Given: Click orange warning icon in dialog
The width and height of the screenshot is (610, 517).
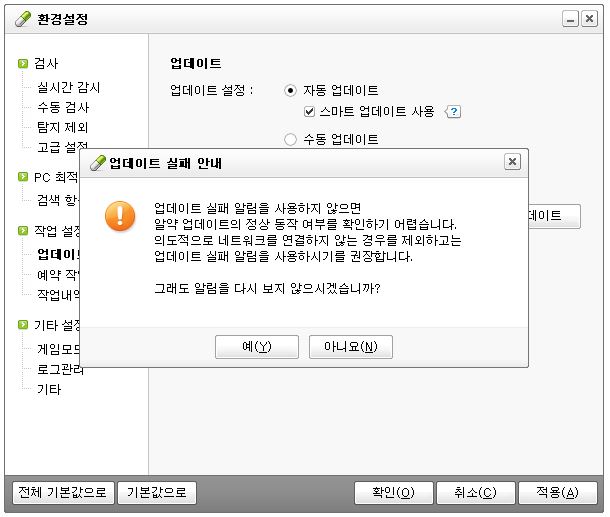Looking at the screenshot, I should (x=120, y=216).
